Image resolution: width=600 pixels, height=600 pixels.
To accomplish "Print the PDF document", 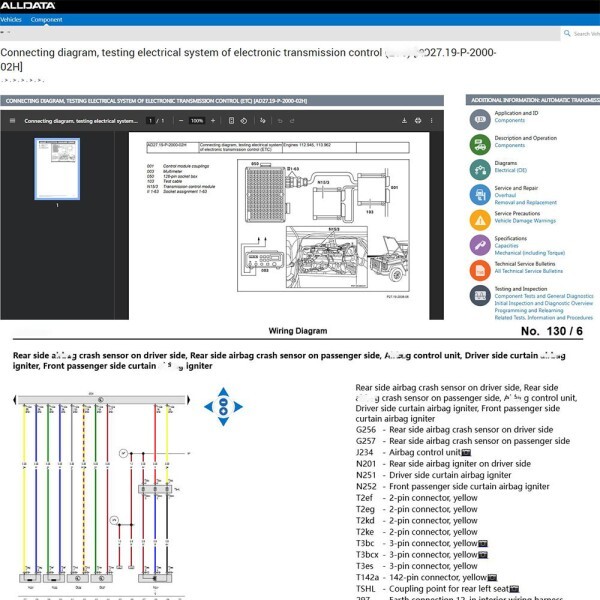I will tap(418, 120).
